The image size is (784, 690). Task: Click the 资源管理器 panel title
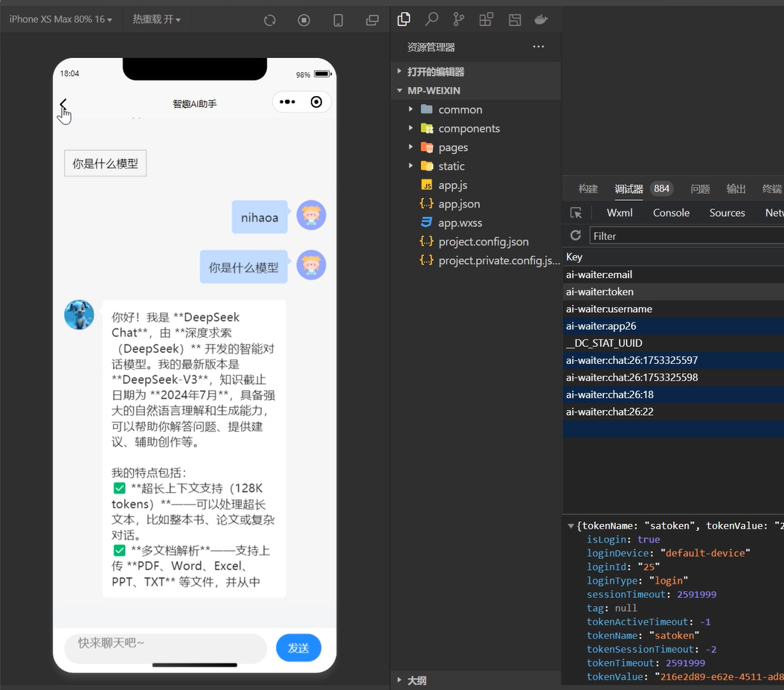click(431, 47)
